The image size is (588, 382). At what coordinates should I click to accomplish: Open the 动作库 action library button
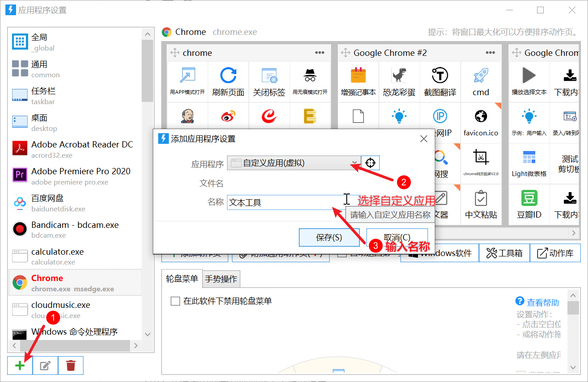tap(555, 253)
